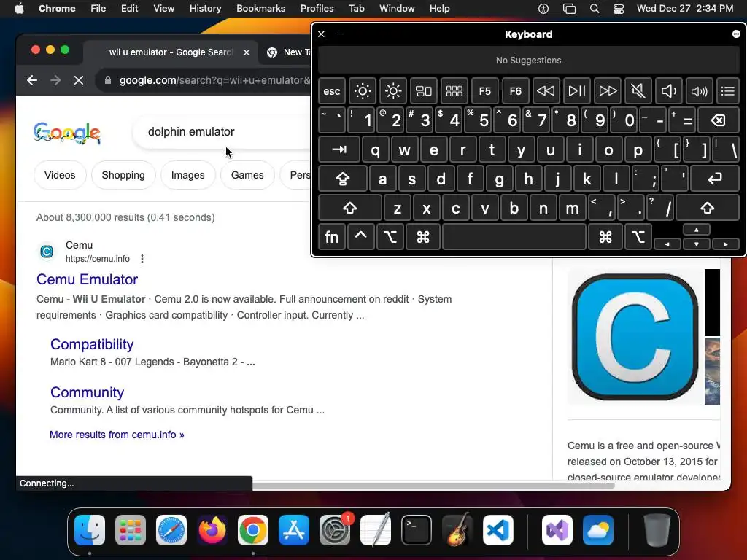Toggle the right shift key
Image resolution: width=747 pixels, height=560 pixels.
pyautogui.click(x=708, y=208)
